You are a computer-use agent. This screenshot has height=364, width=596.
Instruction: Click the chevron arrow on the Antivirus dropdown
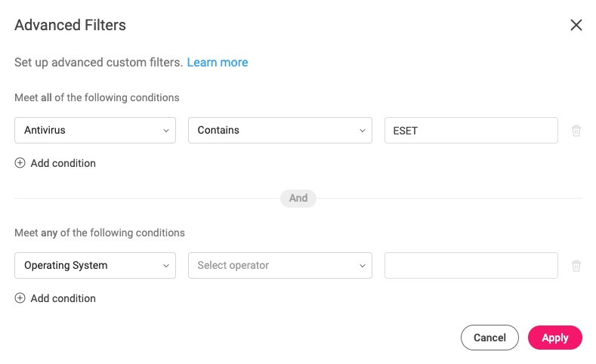166,131
